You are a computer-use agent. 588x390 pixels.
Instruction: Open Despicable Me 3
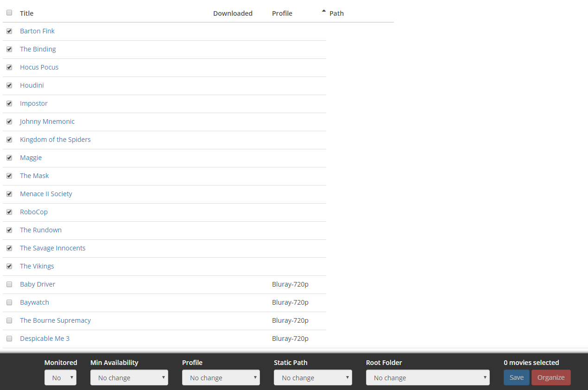[44, 339]
